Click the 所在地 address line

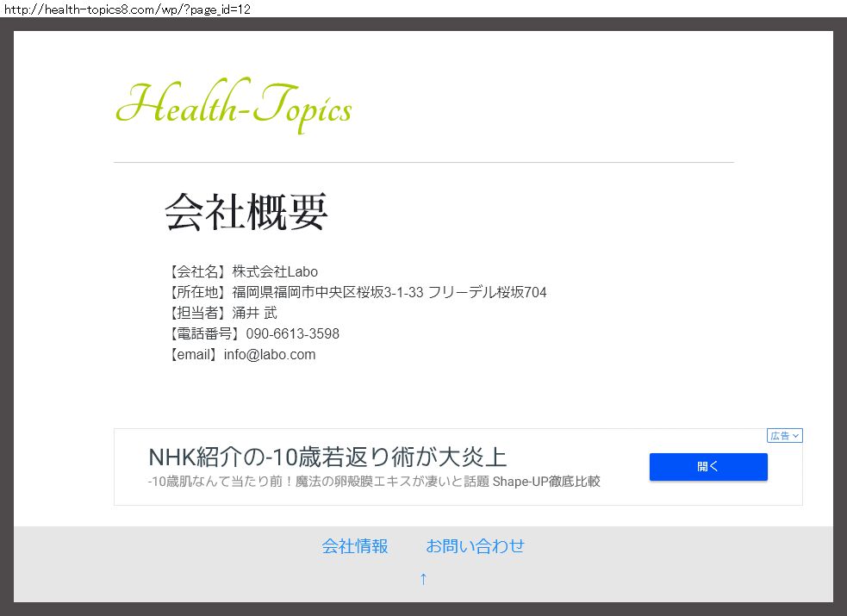coord(389,292)
